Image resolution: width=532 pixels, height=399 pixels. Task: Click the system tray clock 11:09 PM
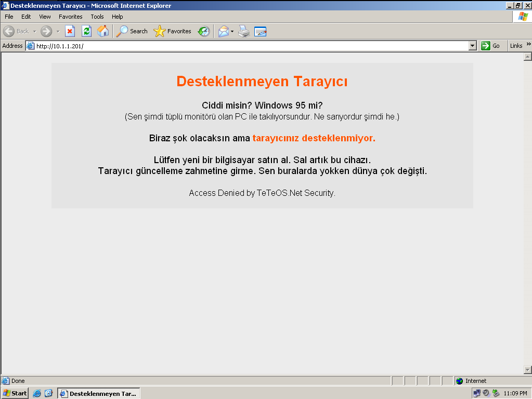click(515, 393)
